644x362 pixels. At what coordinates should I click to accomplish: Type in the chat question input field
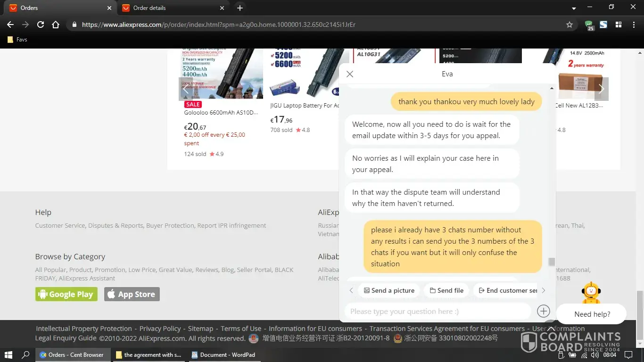coord(438,311)
